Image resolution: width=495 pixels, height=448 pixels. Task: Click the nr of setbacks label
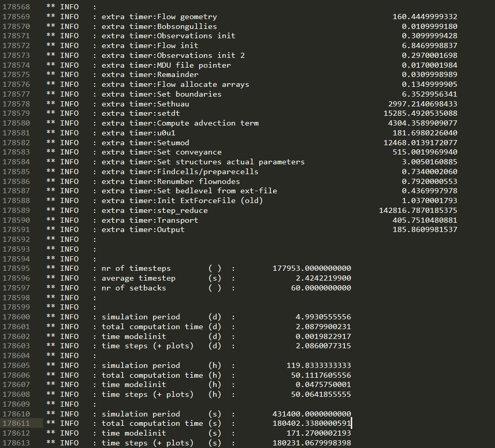(133, 288)
